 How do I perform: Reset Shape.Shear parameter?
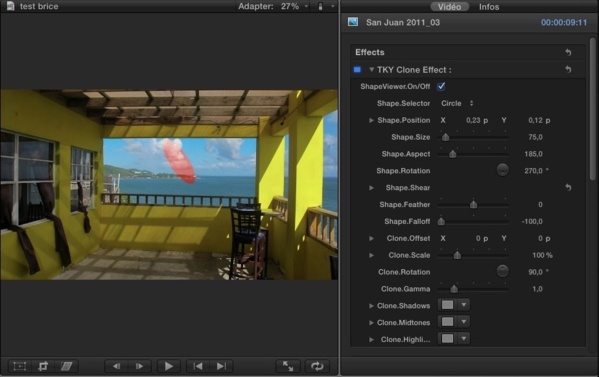pos(568,188)
